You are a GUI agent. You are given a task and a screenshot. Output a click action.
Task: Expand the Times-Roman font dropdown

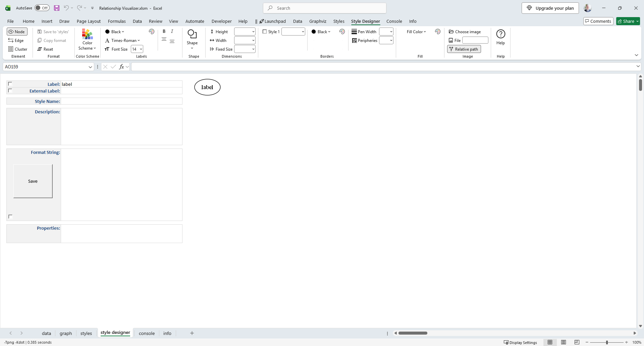139,40
